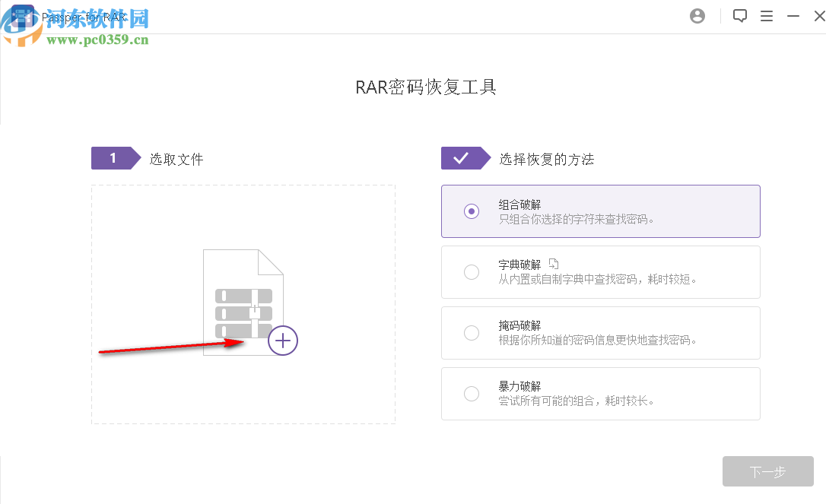Click the 组合破解 option card
This screenshot has height=504, width=826.
600,211
